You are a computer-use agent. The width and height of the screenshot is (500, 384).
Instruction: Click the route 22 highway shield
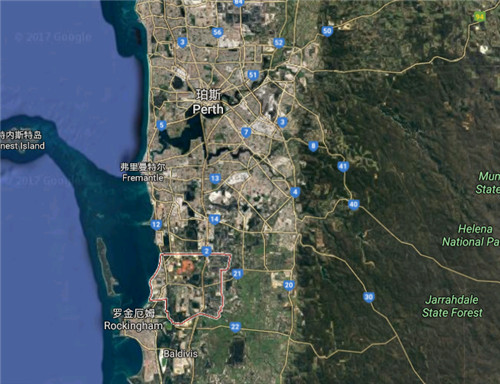[x=235, y=327]
